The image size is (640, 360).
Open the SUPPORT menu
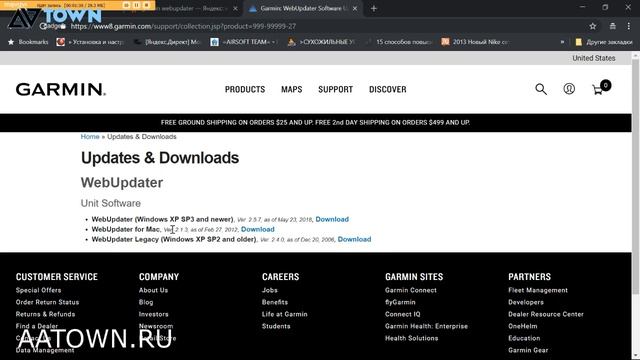pos(336,89)
